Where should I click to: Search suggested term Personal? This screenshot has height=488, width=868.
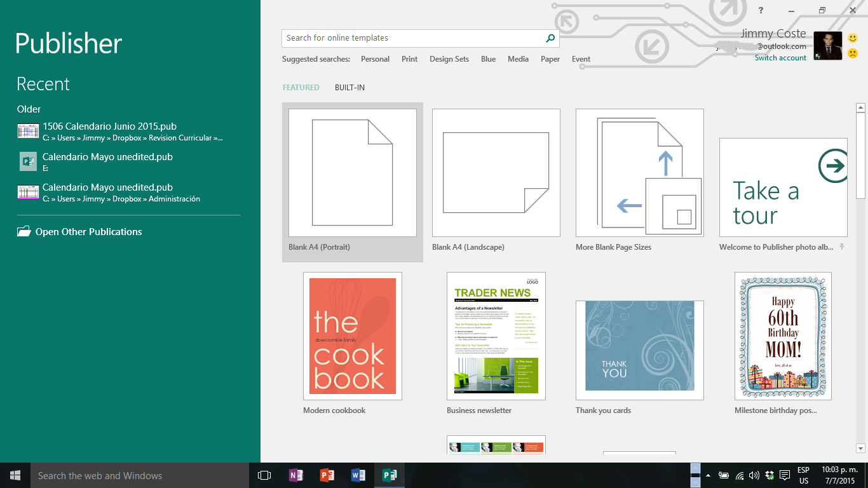point(375,59)
